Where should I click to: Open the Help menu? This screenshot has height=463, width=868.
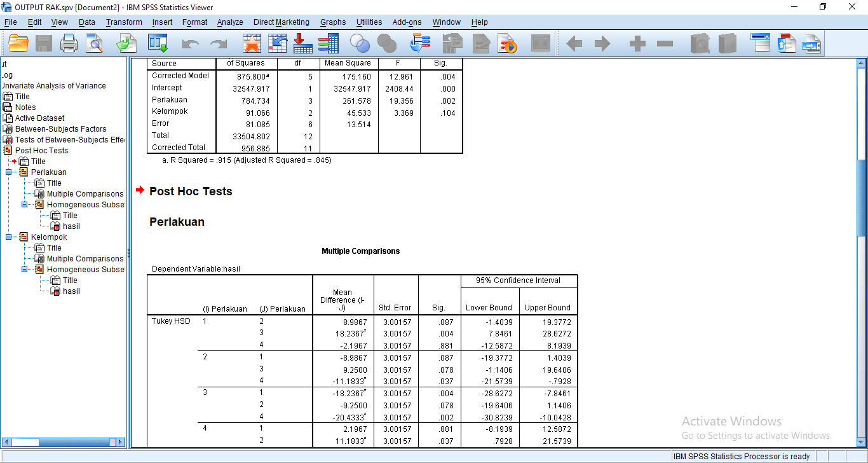coord(480,22)
